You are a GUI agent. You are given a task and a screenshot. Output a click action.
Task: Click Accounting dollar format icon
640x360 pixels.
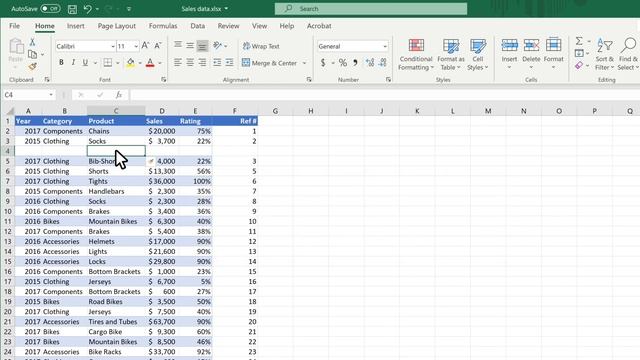[x=323, y=62]
